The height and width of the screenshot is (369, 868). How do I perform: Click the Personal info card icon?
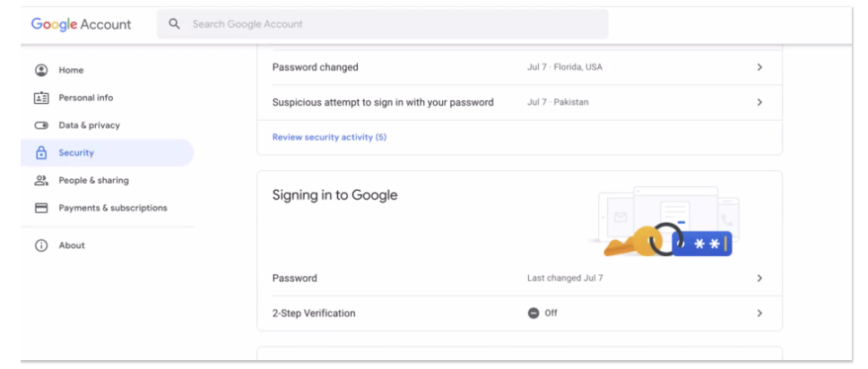pos(40,98)
